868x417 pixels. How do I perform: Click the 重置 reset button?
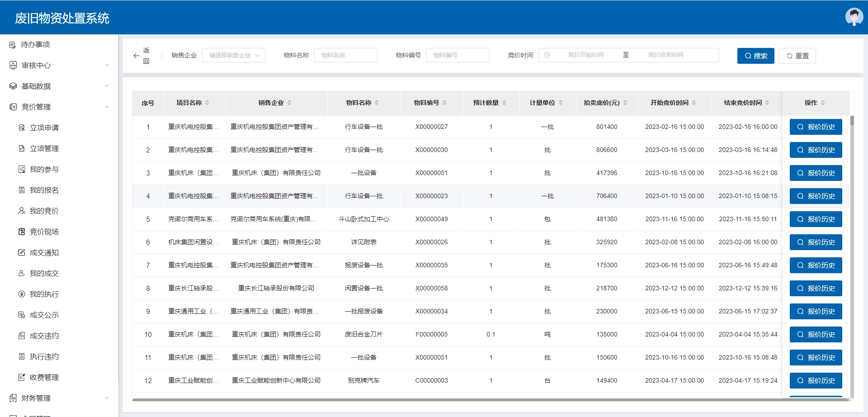click(797, 56)
